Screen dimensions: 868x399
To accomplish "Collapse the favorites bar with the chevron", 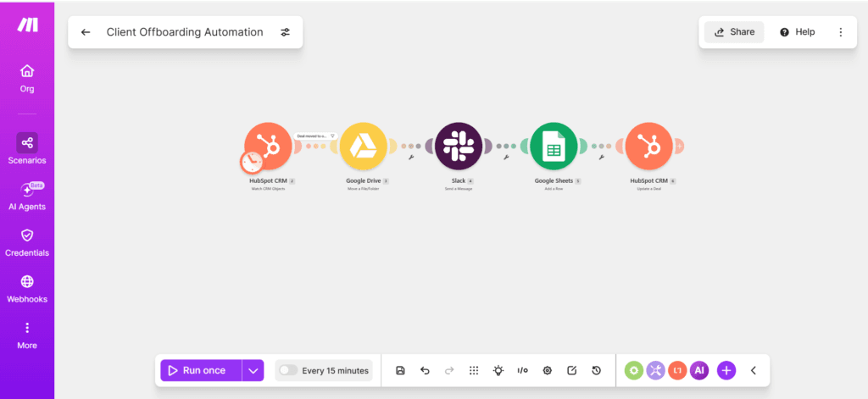I will pos(753,370).
